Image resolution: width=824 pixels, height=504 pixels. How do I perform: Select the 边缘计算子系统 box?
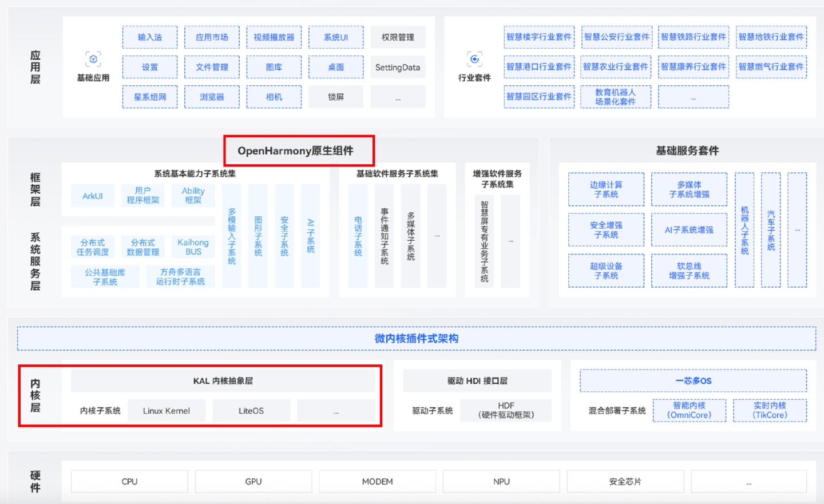click(606, 189)
